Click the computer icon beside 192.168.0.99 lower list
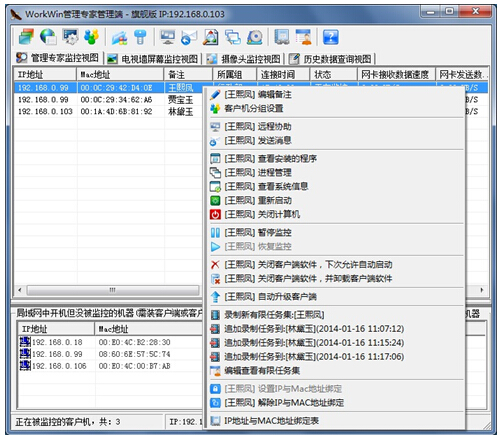The height and width of the screenshot is (435, 500). pos(25,354)
